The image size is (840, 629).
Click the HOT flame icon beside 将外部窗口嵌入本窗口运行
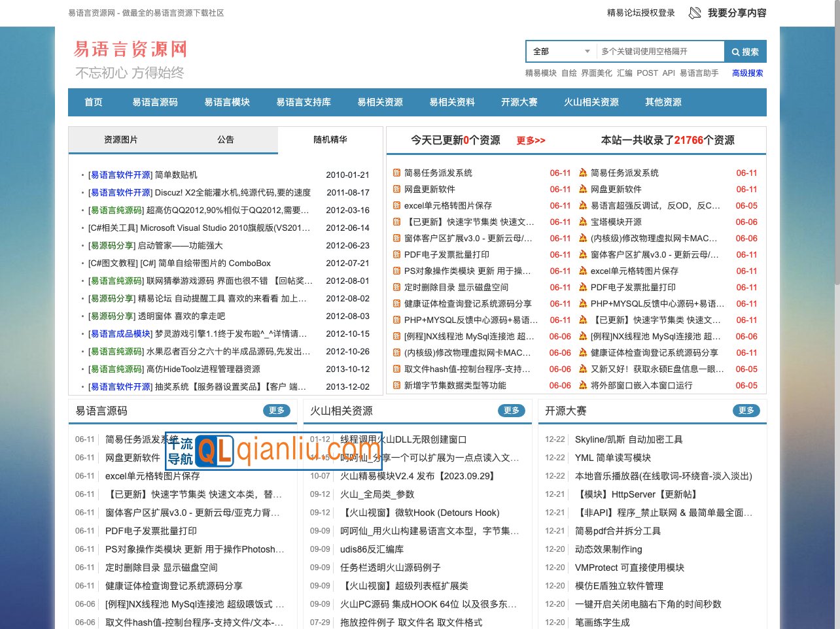click(x=583, y=385)
